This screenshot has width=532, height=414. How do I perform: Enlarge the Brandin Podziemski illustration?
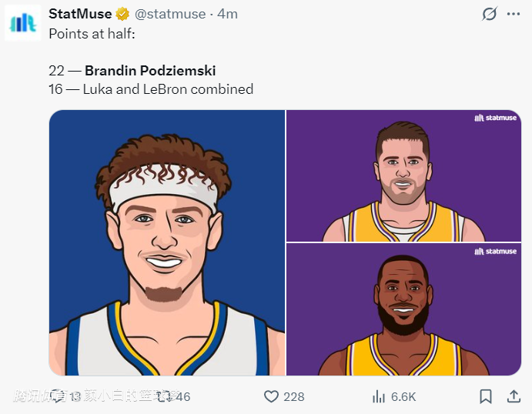(167, 242)
